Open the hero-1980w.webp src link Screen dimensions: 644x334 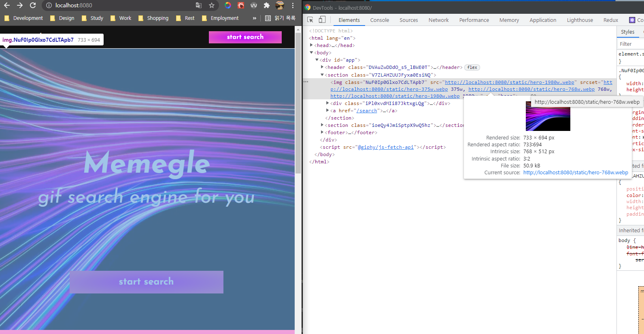(509, 82)
